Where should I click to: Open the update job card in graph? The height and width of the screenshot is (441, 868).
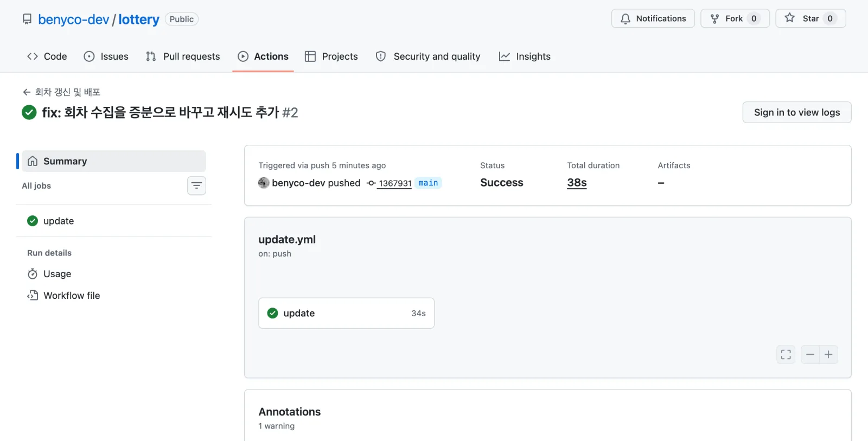[346, 313]
